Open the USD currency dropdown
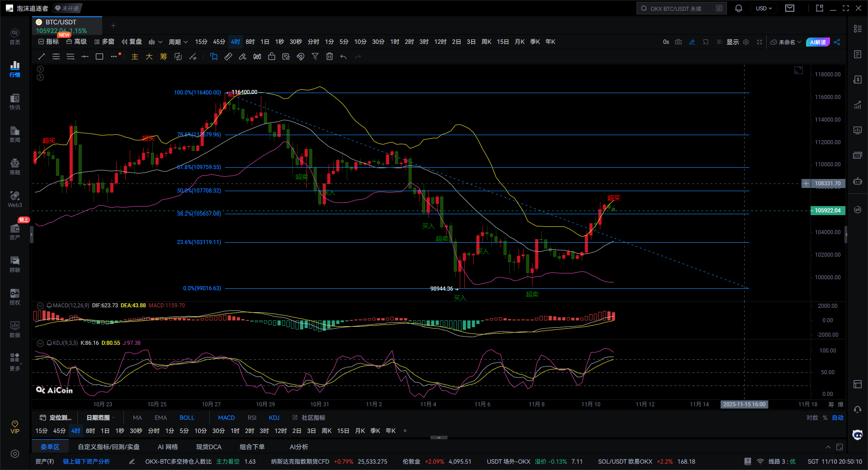This screenshot has width=868, height=470. (x=764, y=9)
